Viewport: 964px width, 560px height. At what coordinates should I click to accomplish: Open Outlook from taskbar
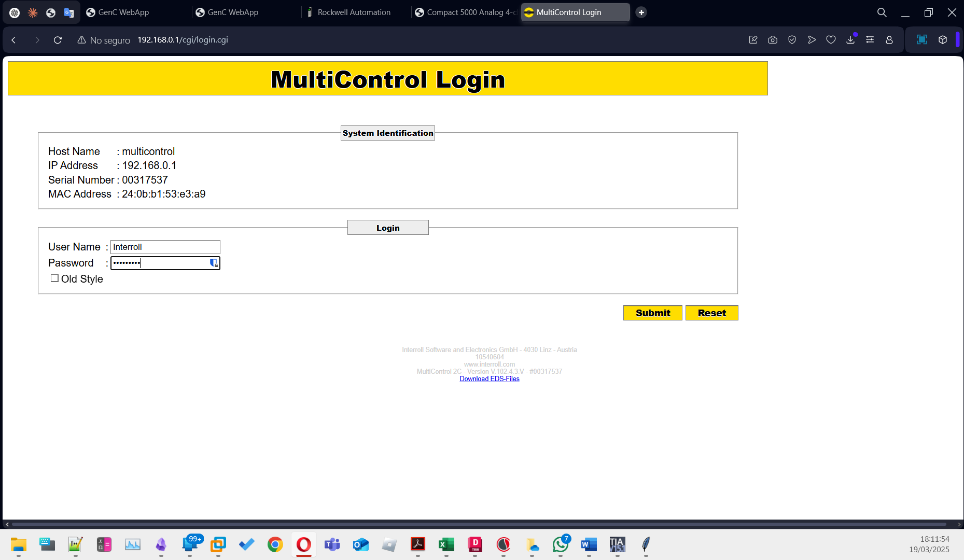361,544
